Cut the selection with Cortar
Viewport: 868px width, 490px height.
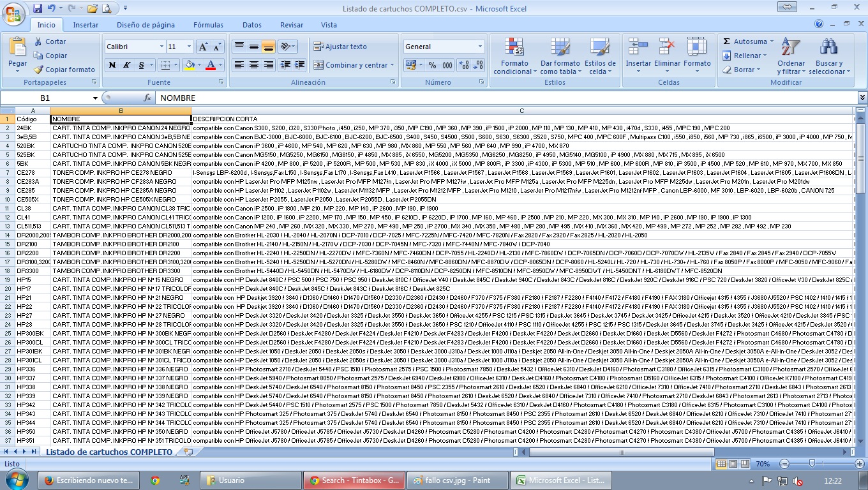coord(50,41)
